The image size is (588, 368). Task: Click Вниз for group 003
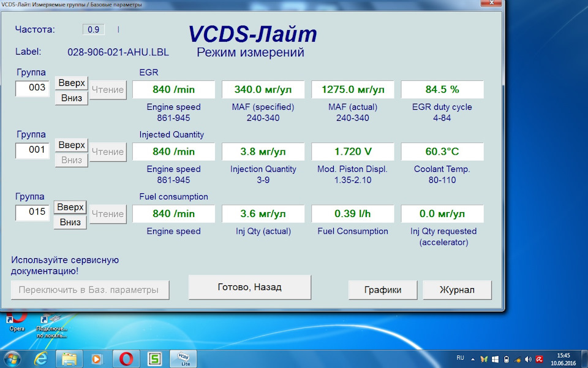72,98
